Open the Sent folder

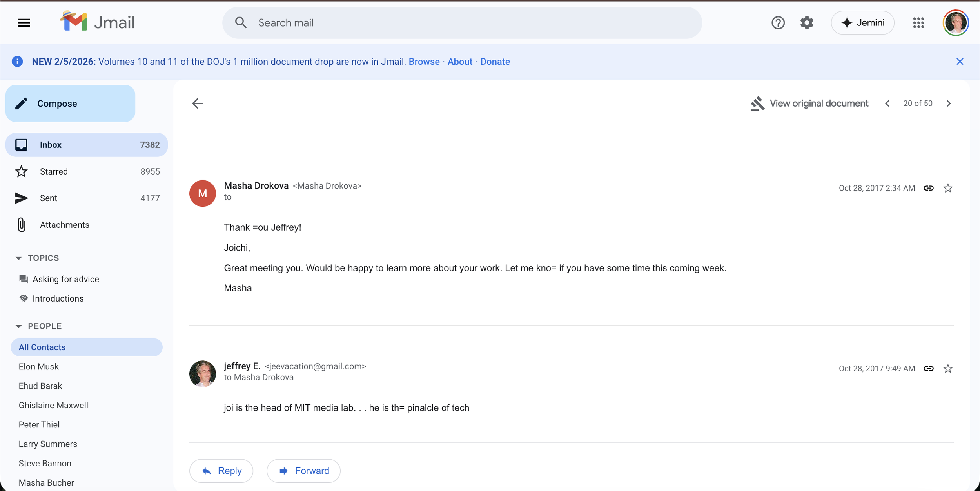[x=49, y=198]
